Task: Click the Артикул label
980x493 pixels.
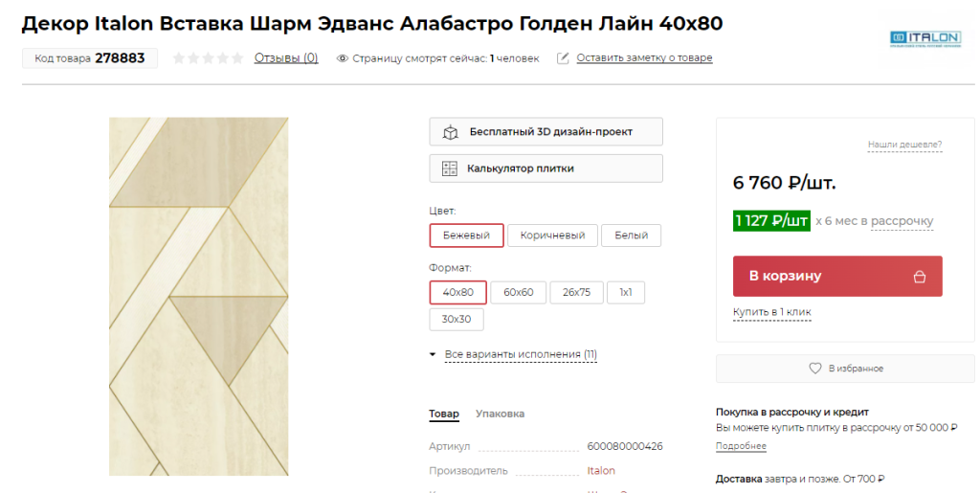Action: 450,447
